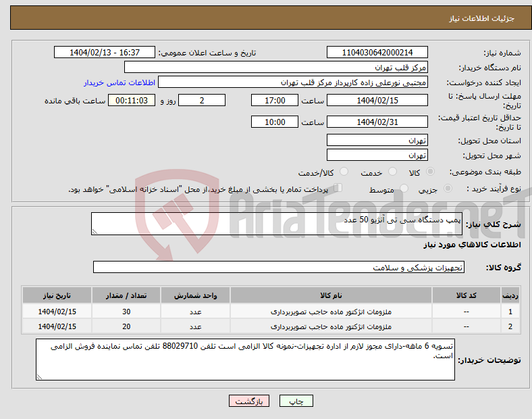This screenshot has width=532, height=419.
Task: Click the جزئیات اطلاعات نیاز page title
Action: pos(482,18)
